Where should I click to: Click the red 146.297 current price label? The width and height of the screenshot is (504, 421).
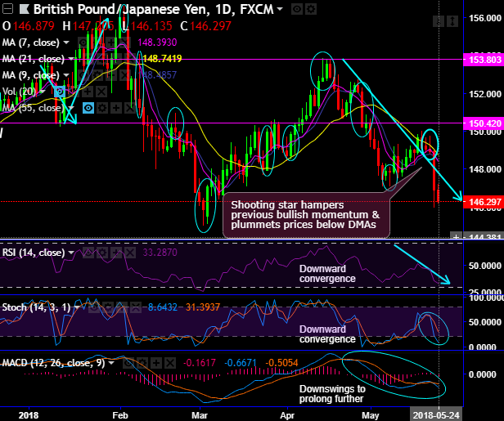pos(483,202)
